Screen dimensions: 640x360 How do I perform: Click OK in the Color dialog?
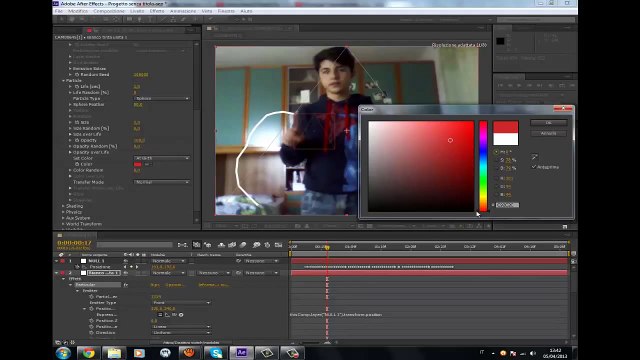click(x=548, y=122)
